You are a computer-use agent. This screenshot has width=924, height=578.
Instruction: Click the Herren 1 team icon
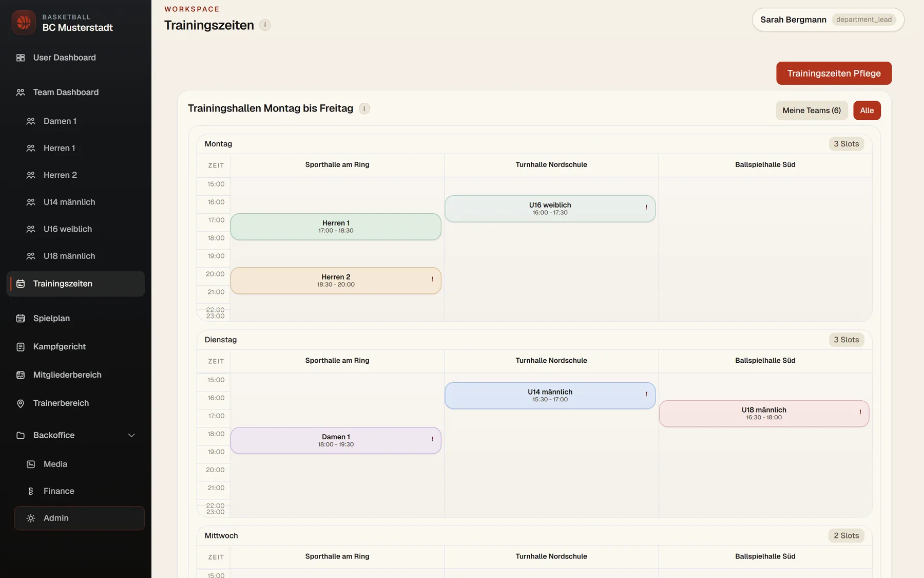tap(31, 148)
